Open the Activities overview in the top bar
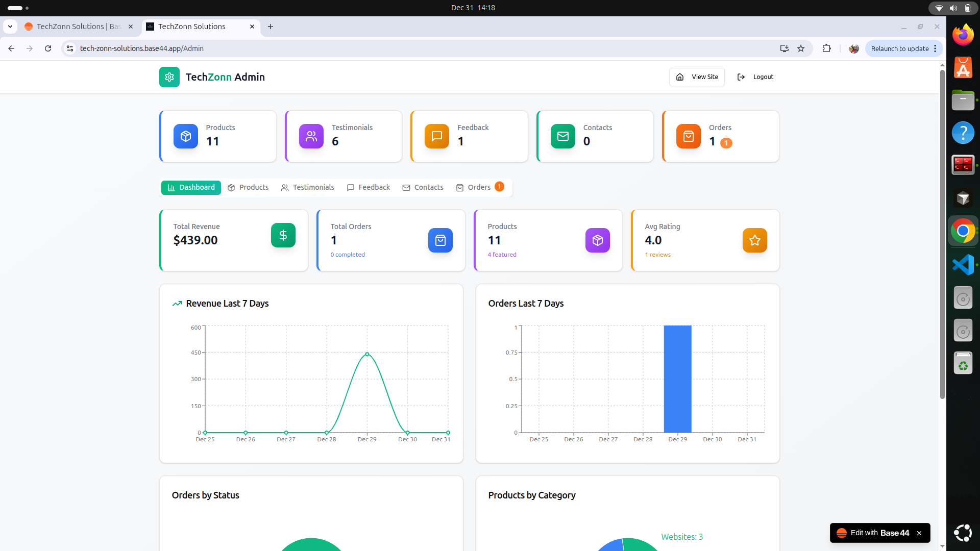Image resolution: width=980 pixels, height=551 pixels. point(18,8)
